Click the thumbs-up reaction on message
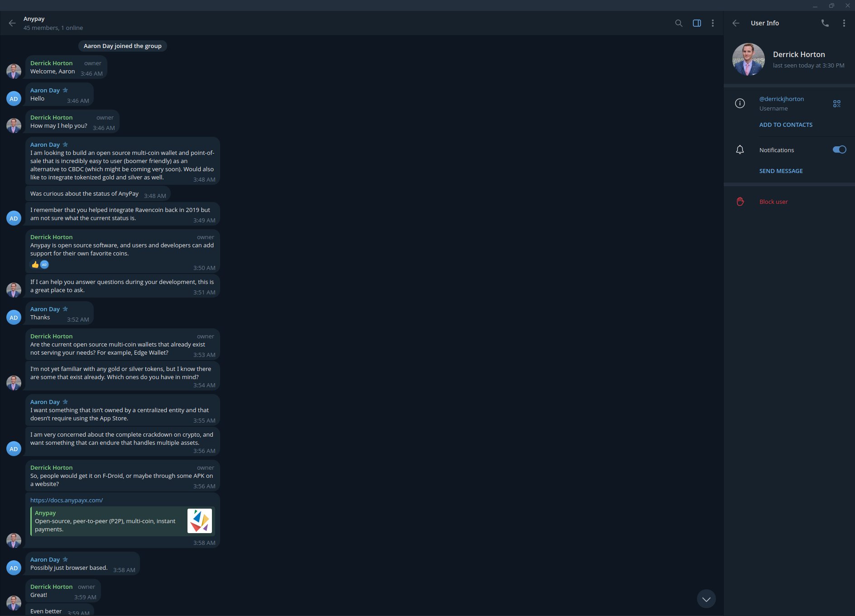 click(x=35, y=265)
